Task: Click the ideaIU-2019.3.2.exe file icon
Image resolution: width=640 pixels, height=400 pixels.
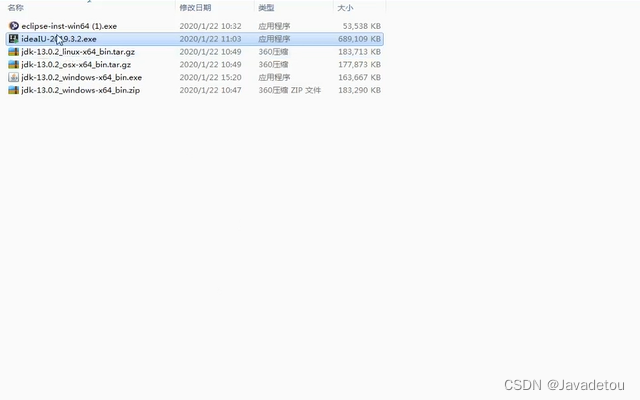Action: [x=13, y=39]
